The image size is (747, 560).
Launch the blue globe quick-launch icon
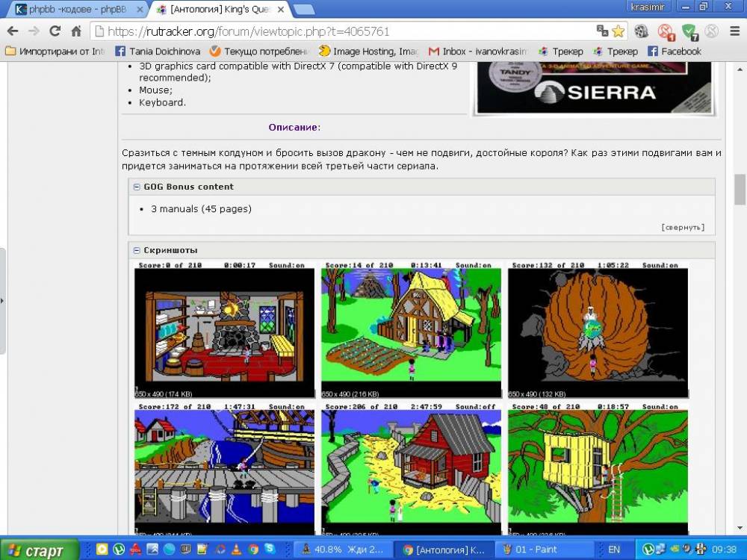click(169, 549)
